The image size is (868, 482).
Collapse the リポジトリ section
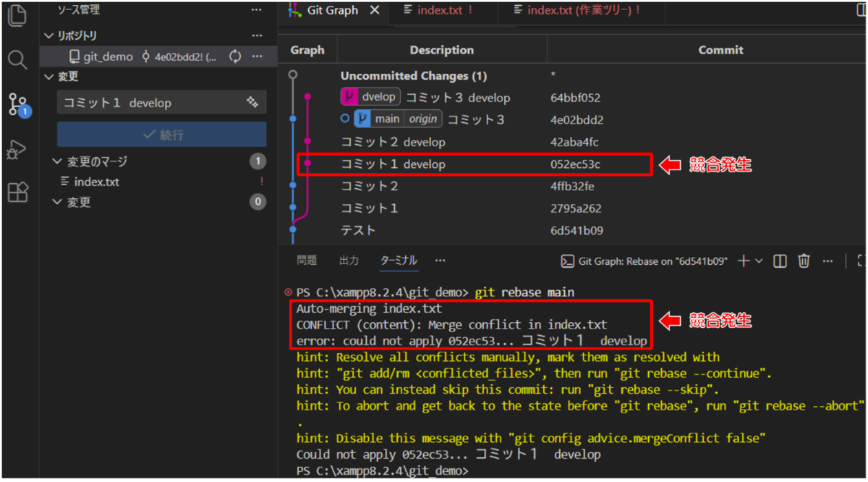click(x=49, y=35)
